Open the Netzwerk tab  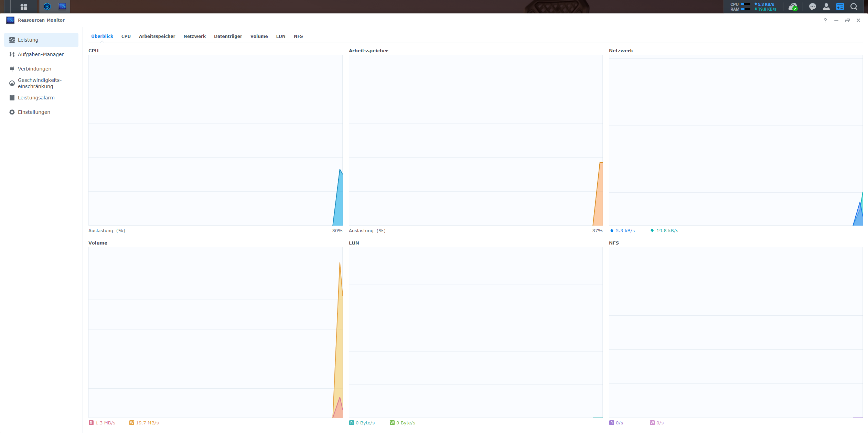coord(194,36)
